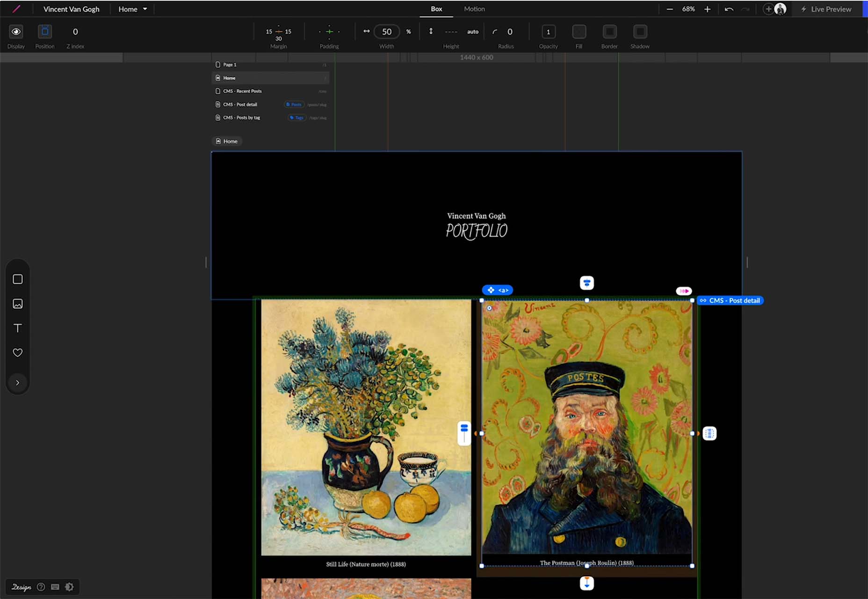Toggle the Display eye setting
This screenshot has width=868, height=599.
pyautogui.click(x=16, y=32)
